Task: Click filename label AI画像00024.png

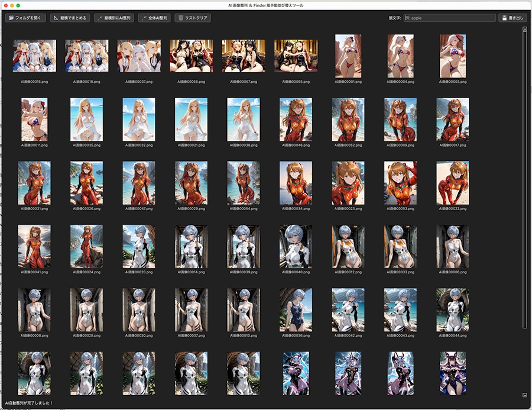Action: point(86,272)
